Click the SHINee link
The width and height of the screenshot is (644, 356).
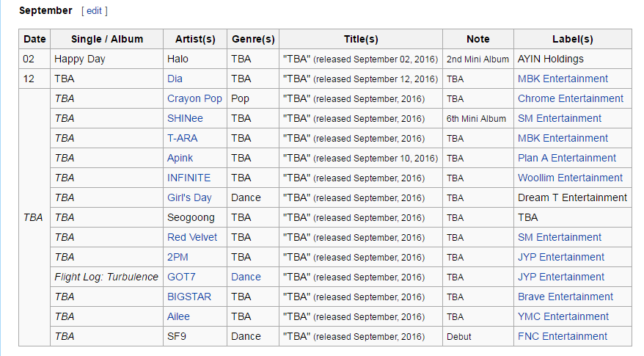tap(185, 118)
